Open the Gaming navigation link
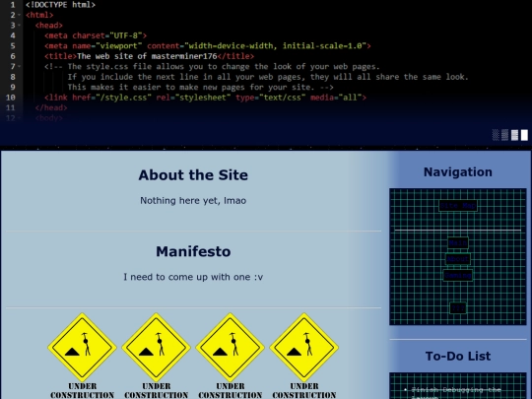 point(458,276)
